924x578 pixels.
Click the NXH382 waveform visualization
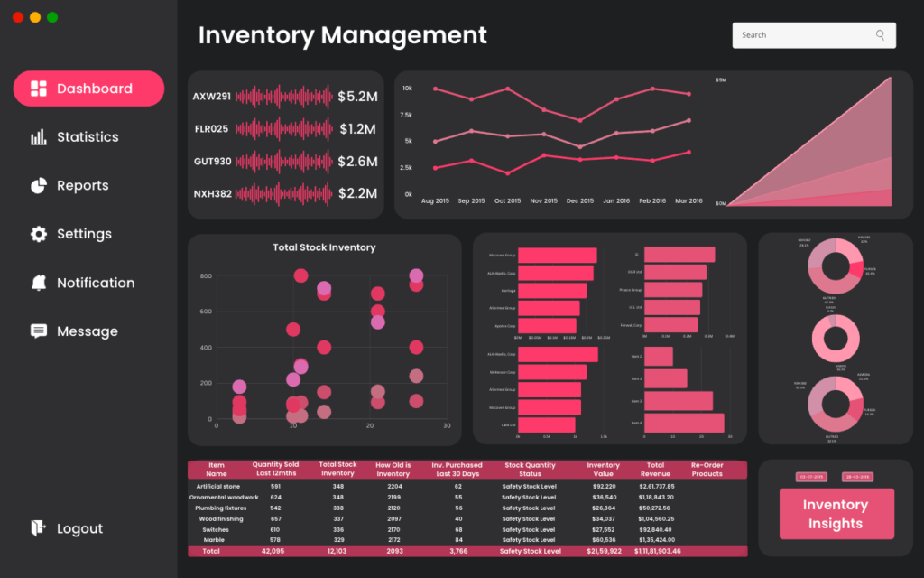point(285,192)
